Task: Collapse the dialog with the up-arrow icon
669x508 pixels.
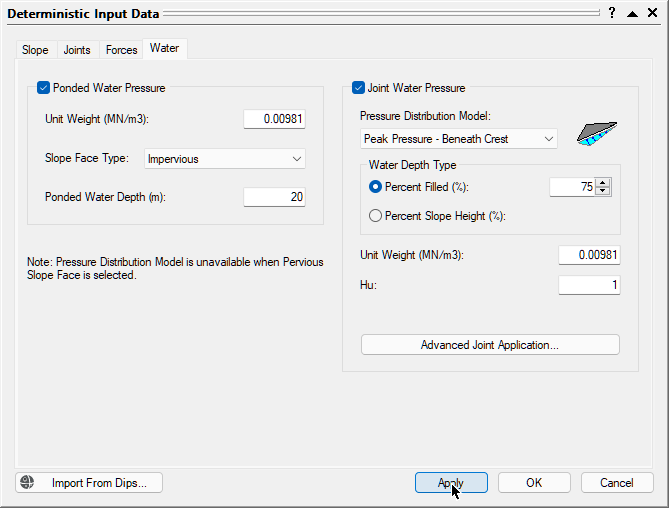Action: [632, 13]
